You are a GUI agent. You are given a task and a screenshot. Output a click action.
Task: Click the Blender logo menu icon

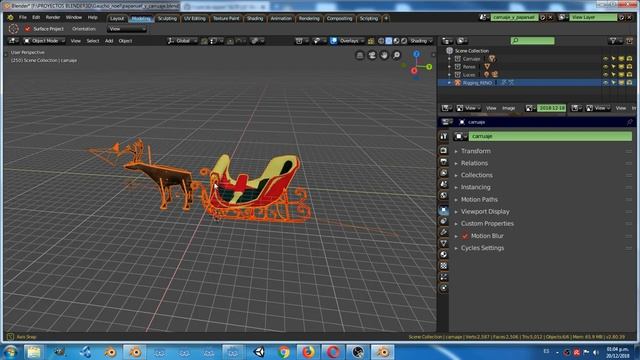[x=10, y=18]
